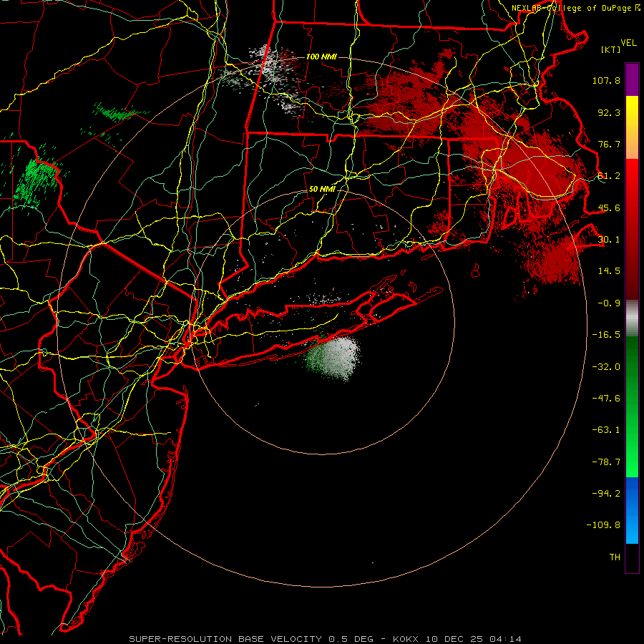
Task: Click the -78.7 legend value
Action: [606, 462]
